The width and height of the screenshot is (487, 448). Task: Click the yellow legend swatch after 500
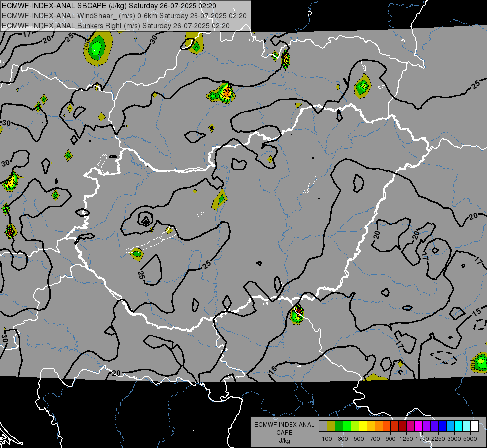[x=363, y=426]
